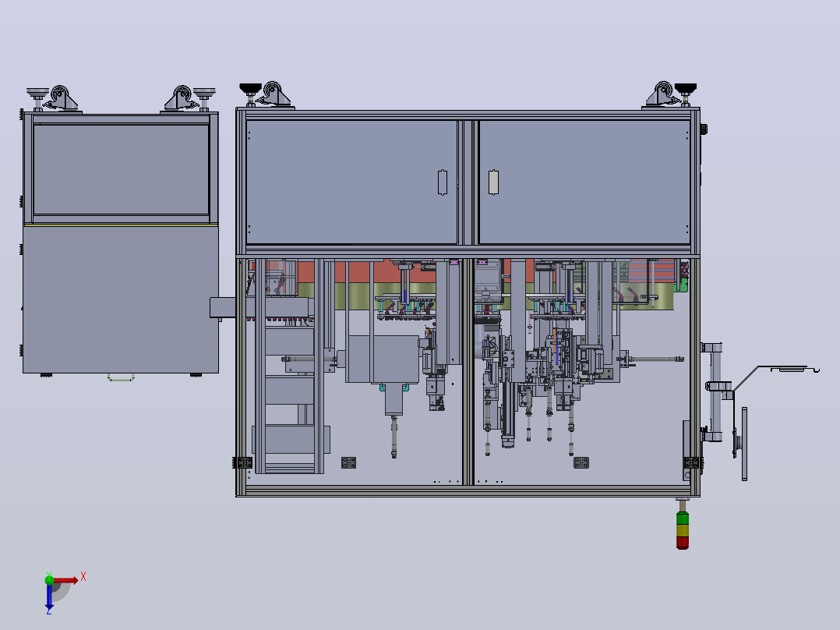Select the right upper door panel of main machine
Image resolution: width=840 pixels, height=630 pixels.
(x=584, y=182)
